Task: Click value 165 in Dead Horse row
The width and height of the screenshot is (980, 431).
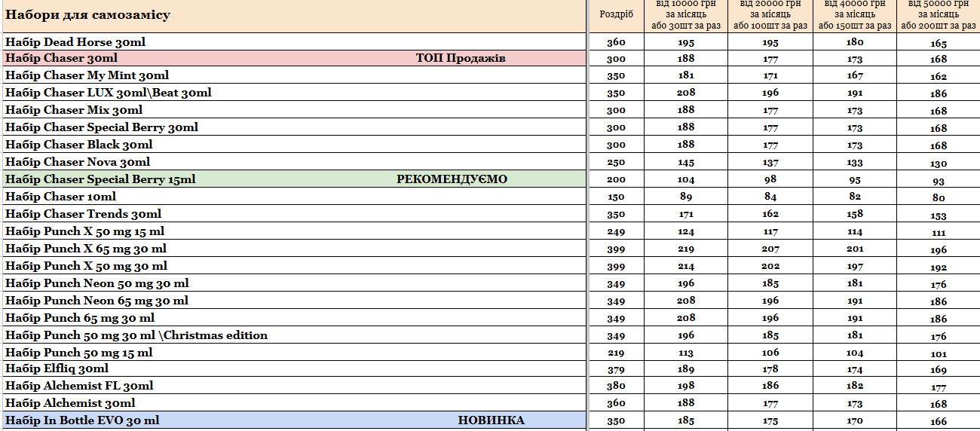Action: [x=939, y=44]
